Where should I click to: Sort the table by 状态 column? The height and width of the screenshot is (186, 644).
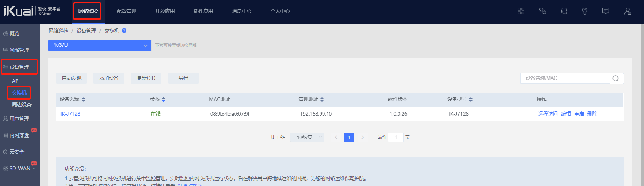pos(163,100)
